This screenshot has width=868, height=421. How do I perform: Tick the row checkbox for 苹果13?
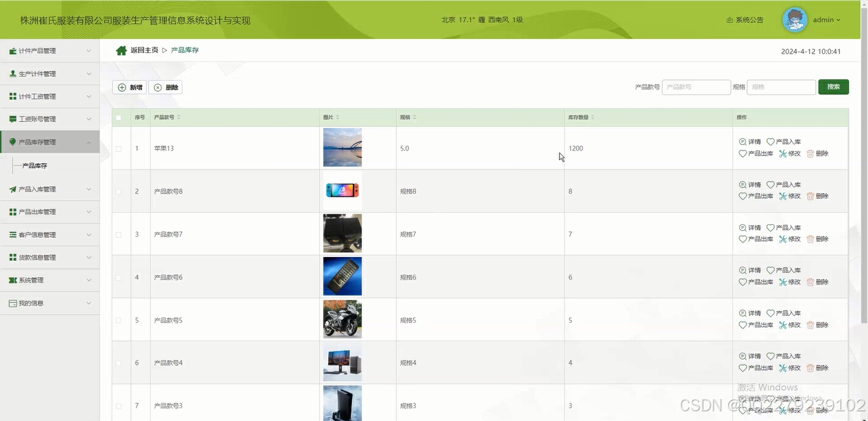point(119,148)
